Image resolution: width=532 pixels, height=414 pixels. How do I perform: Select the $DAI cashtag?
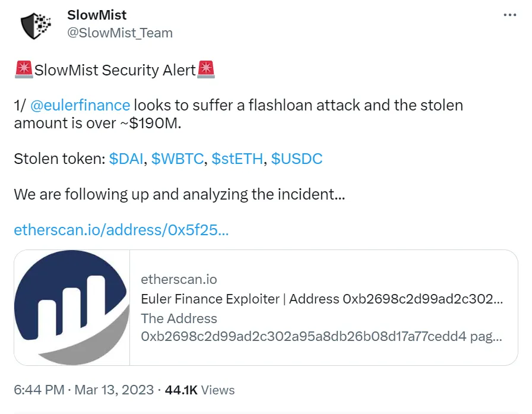coord(126,159)
